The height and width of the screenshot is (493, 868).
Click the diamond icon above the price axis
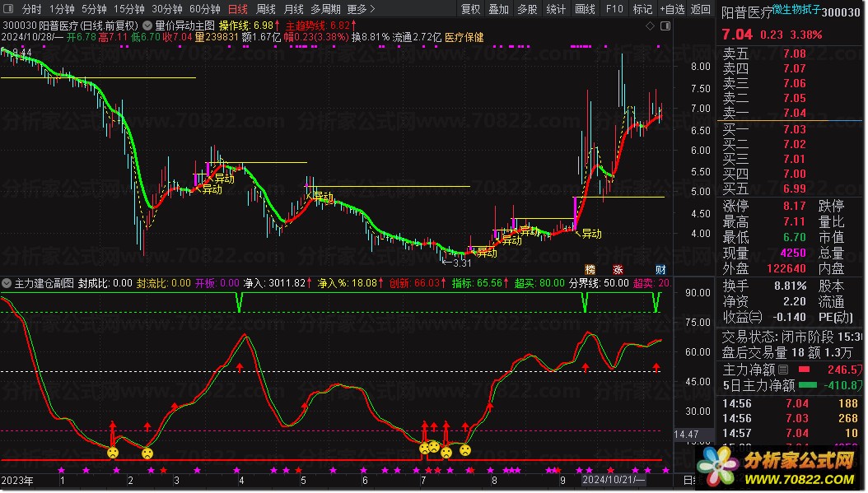pyautogui.click(x=651, y=26)
